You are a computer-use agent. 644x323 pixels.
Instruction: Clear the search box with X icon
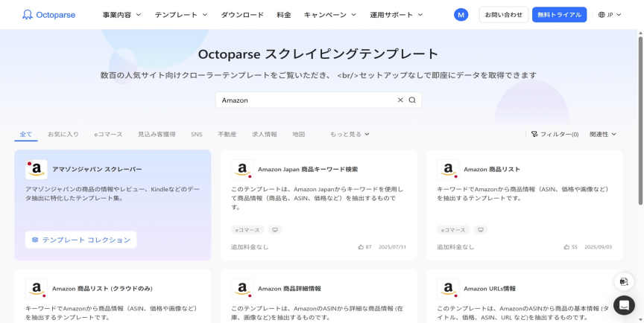click(x=400, y=100)
